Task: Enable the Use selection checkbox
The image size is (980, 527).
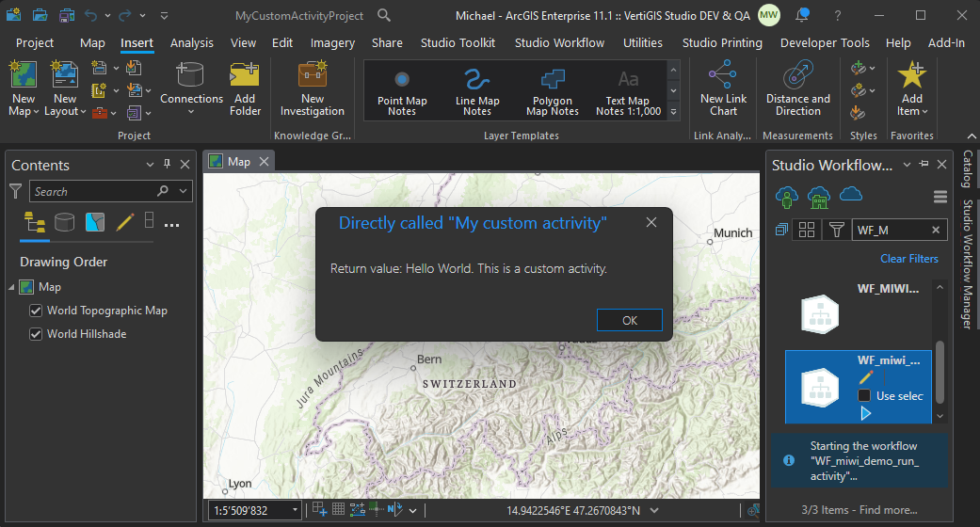Action: pyautogui.click(x=865, y=396)
